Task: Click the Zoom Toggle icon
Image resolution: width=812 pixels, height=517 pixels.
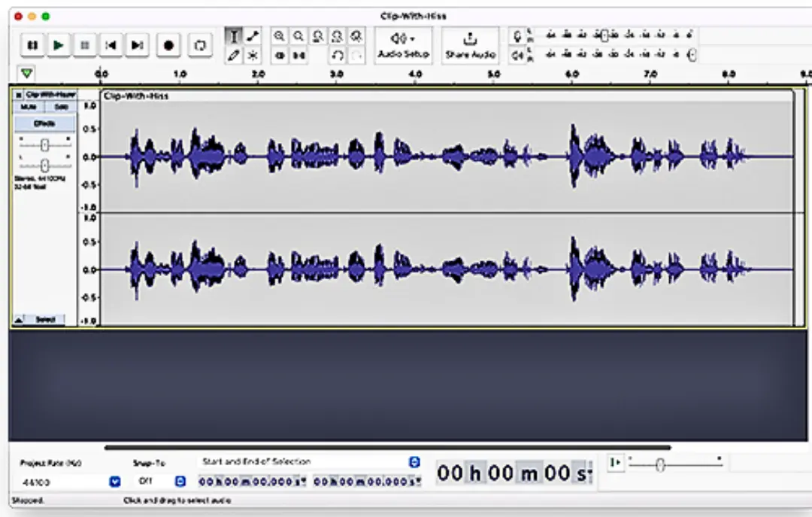Action: [x=356, y=36]
